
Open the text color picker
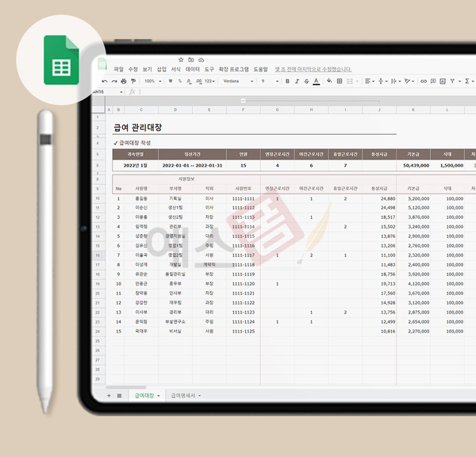coord(317,81)
